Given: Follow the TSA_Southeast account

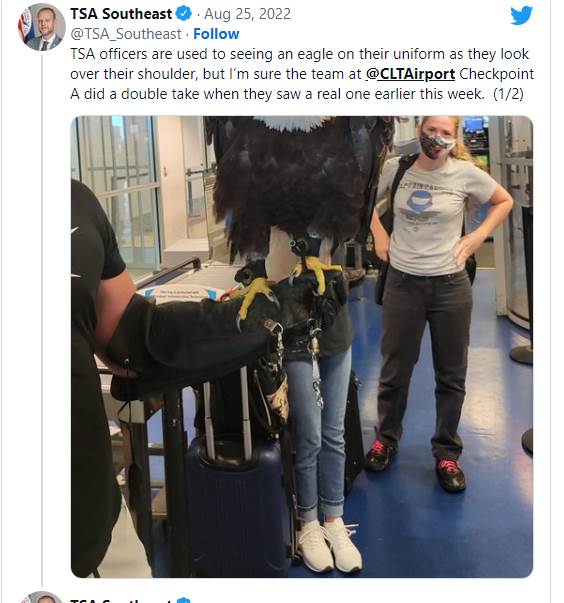Looking at the screenshot, I should [x=216, y=34].
